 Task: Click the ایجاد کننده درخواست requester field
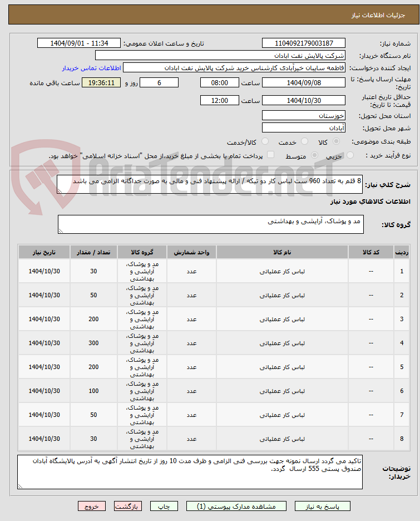point(234,68)
